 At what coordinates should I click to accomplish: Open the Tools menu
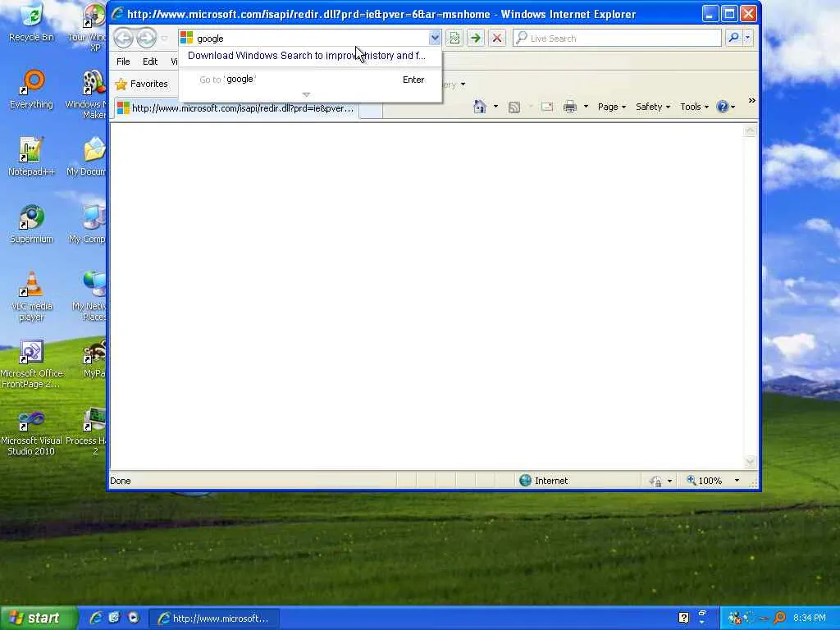click(694, 107)
